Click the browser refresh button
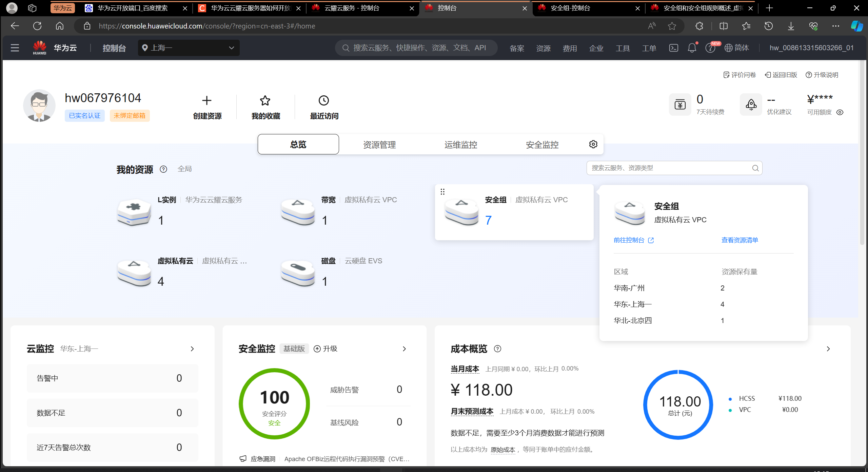Image resolution: width=868 pixels, height=472 pixels. (37, 26)
